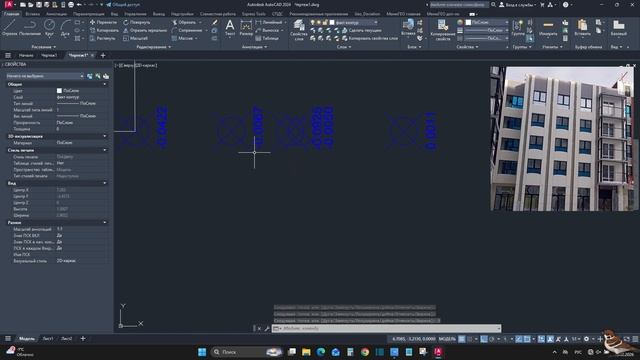This screenshot has height=360, width=640.
Task: Open Chrome from the taskbar
Action: click(365, 352)
